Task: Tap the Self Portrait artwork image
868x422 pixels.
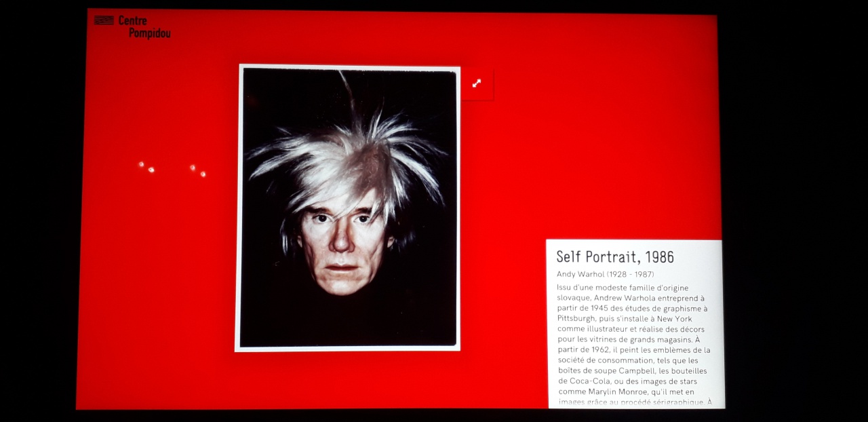Action: click(x=348, y=208)
